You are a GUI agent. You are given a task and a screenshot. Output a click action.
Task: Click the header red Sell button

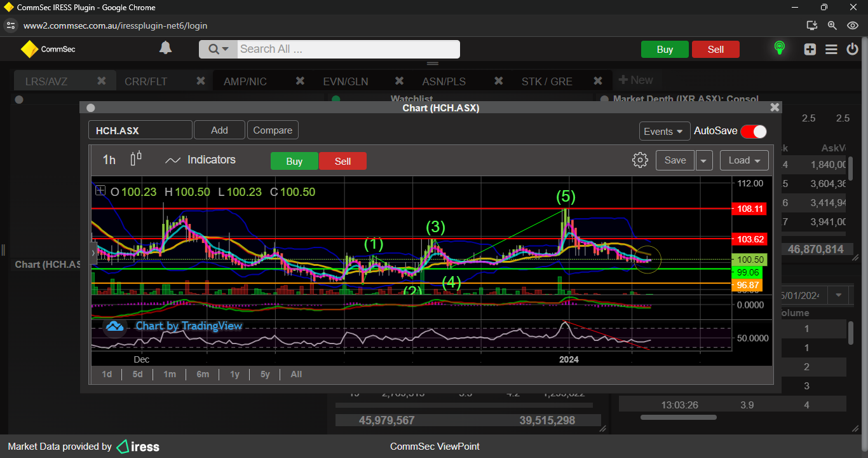pos(715,50)
